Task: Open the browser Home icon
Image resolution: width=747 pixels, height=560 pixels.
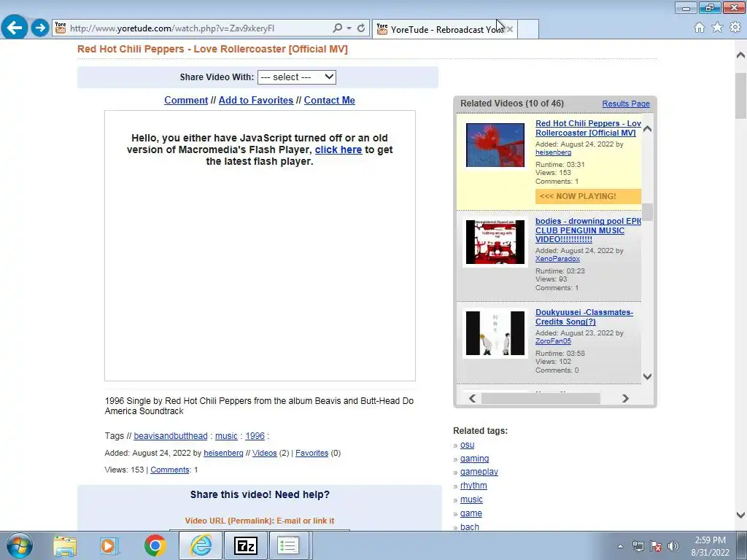Action: tap(700, 28)
